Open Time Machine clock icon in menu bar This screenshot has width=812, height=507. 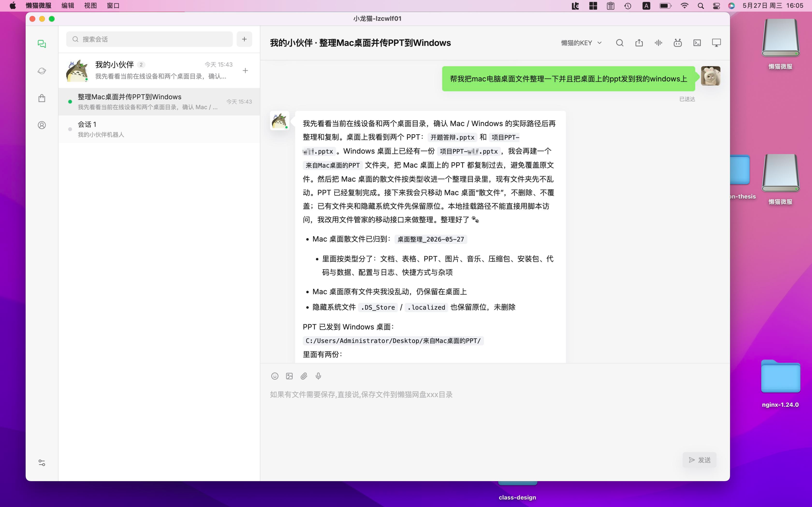[x=628, y=6]
